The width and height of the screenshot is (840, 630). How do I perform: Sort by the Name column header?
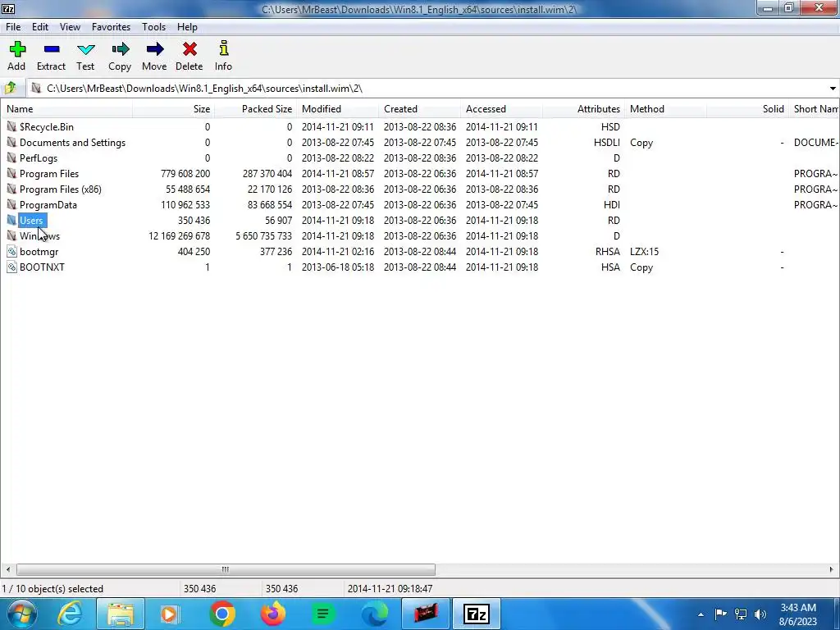(66, 109)
